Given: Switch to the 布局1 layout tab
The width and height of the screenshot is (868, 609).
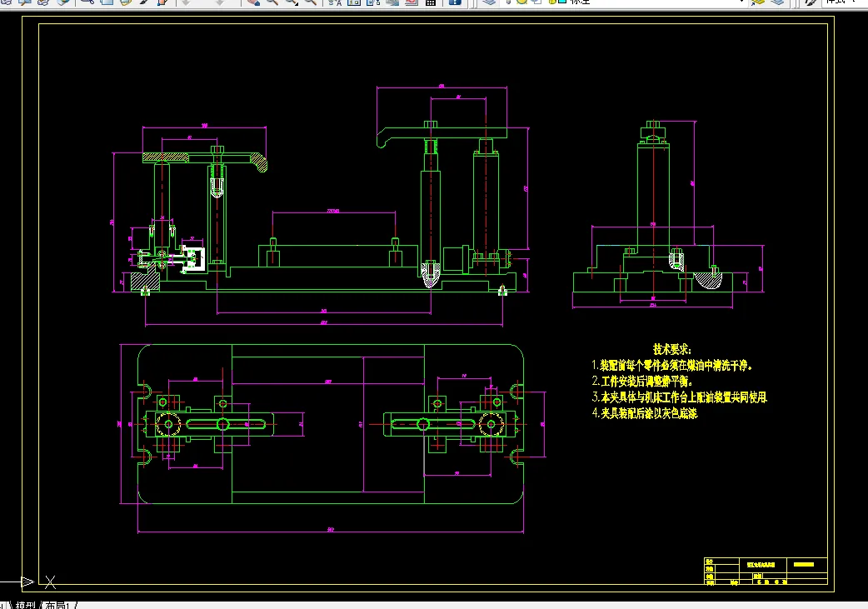Looking at the screenshot, I should [57, 605].
